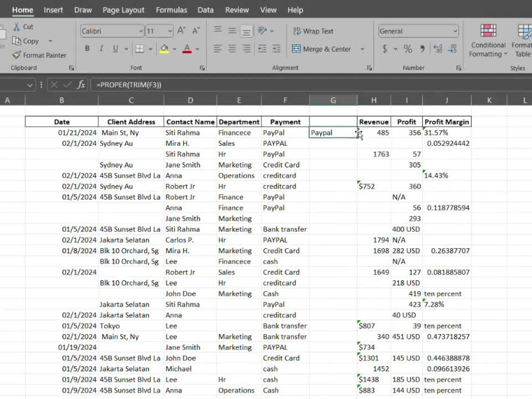Open Number format dialog launcher

click(459, 68)
